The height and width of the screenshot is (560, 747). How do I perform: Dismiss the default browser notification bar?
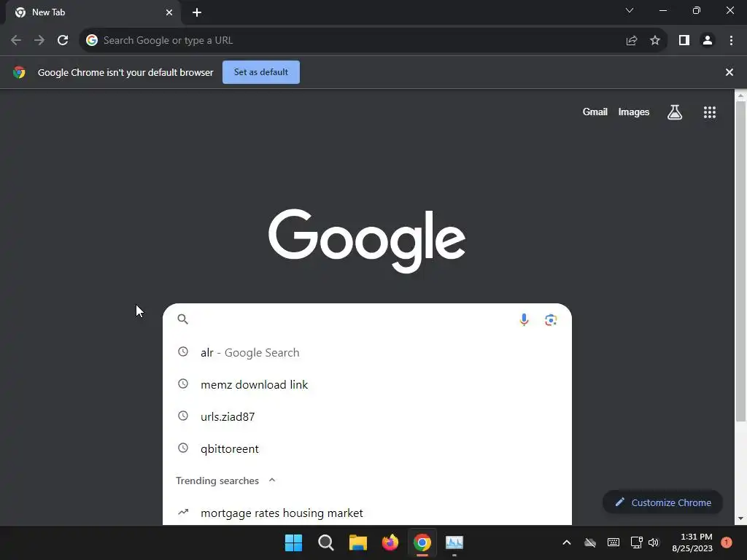[x=729, y=72]
